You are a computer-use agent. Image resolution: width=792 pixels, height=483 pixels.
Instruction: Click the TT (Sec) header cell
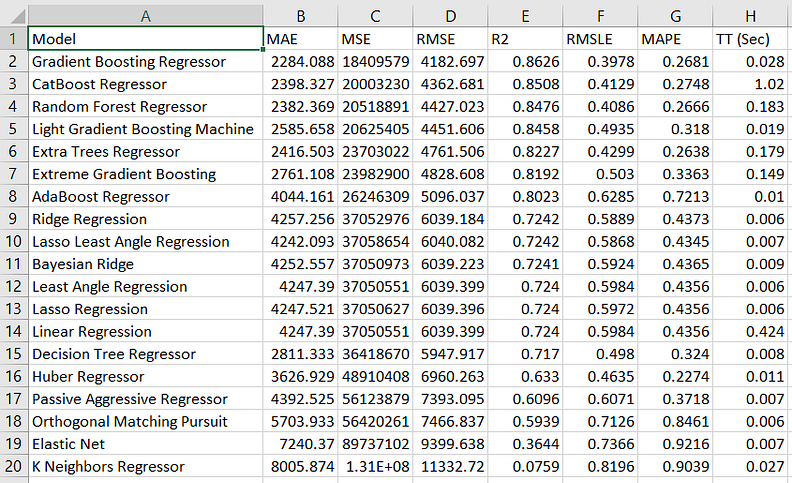click(751, 39)
